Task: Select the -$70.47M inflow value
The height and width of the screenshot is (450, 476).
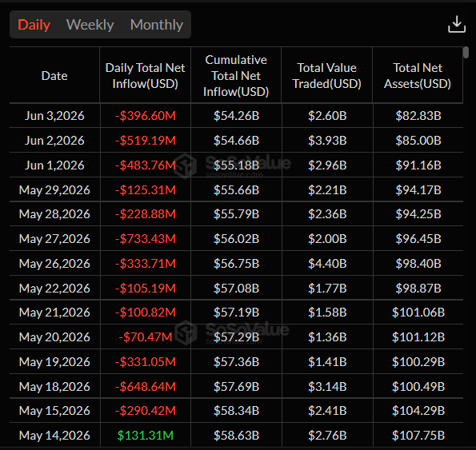Action: (146, 337)
